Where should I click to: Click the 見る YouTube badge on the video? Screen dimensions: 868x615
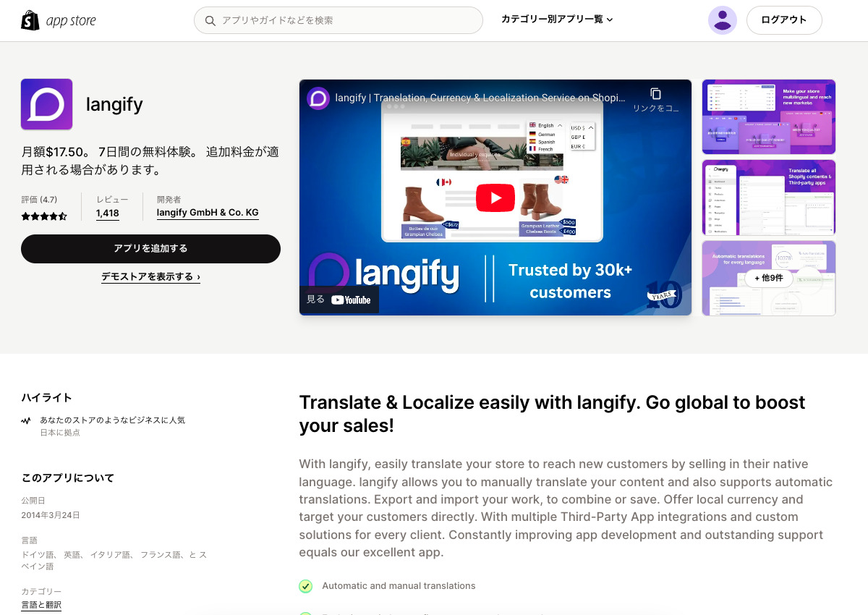coord(339,299)
